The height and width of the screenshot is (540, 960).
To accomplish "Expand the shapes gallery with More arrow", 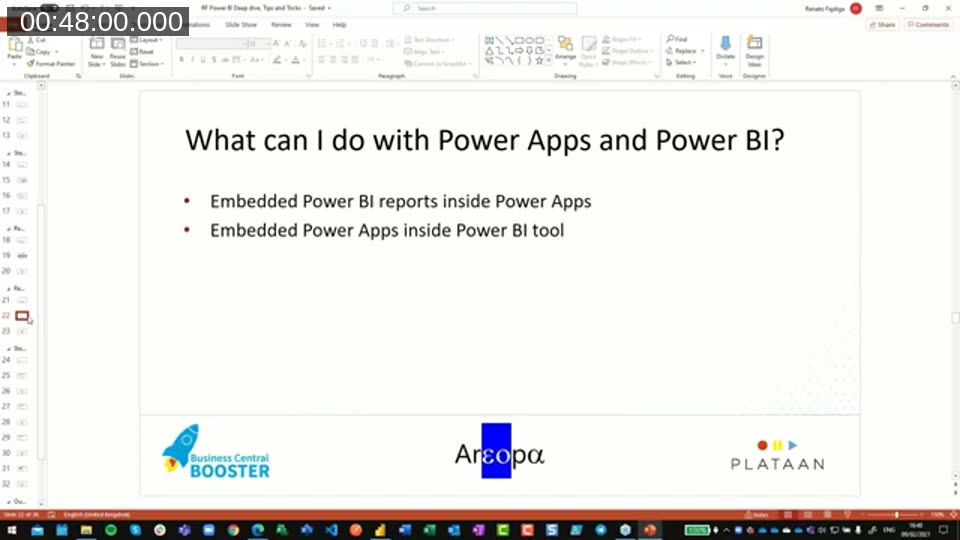I will click(x=549, y=61).
